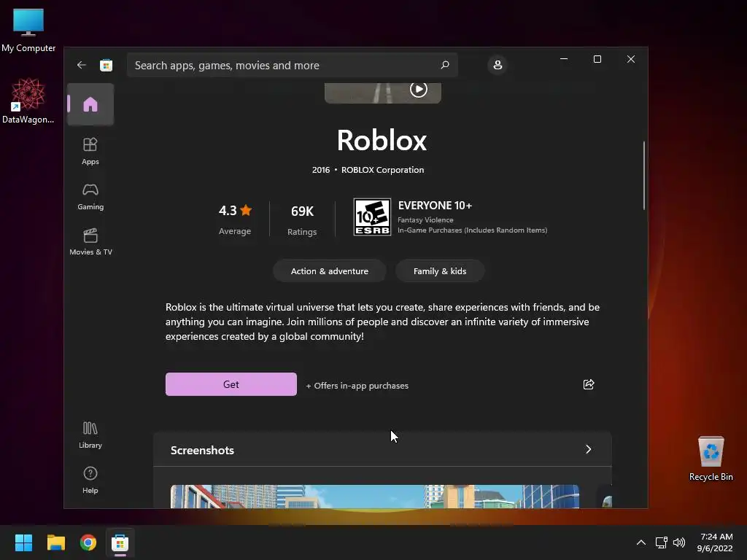Open the Library in sidebar
The image size is (747, 560).
[x=90, y=435]
